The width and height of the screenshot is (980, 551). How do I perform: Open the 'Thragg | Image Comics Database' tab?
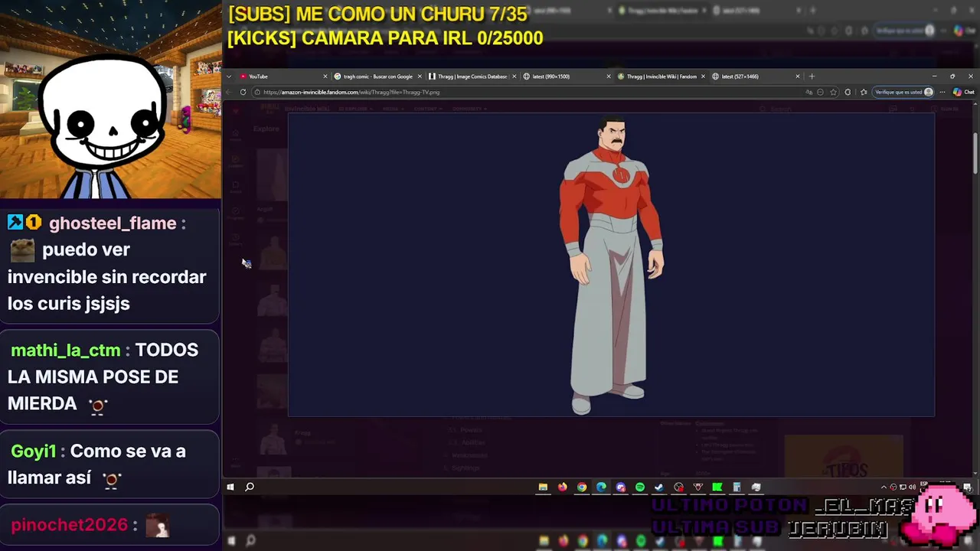point(472,77)
